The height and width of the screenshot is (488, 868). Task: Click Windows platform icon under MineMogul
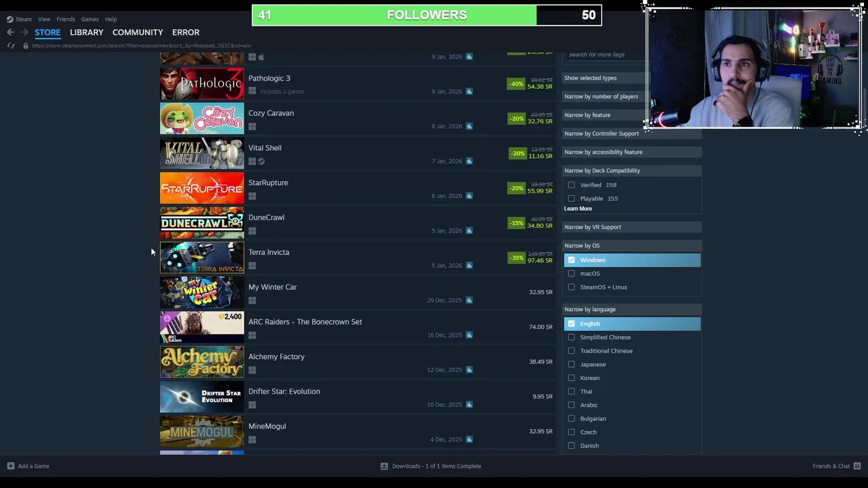(252, 439)
